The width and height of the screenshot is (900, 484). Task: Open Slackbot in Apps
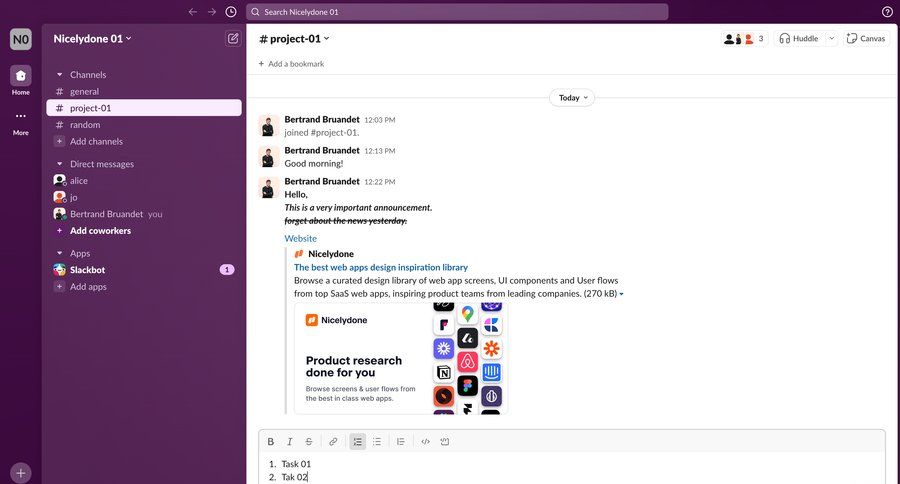click(144, 270)
